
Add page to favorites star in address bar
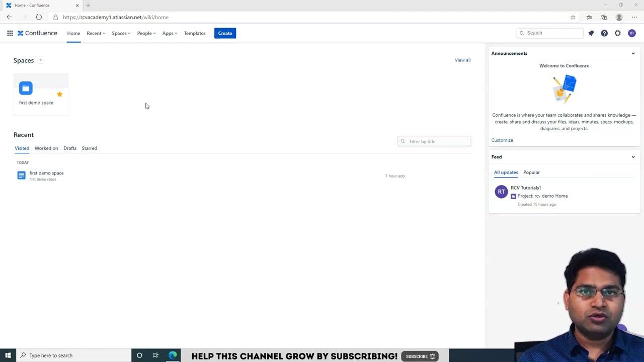(x=573, y=17)
